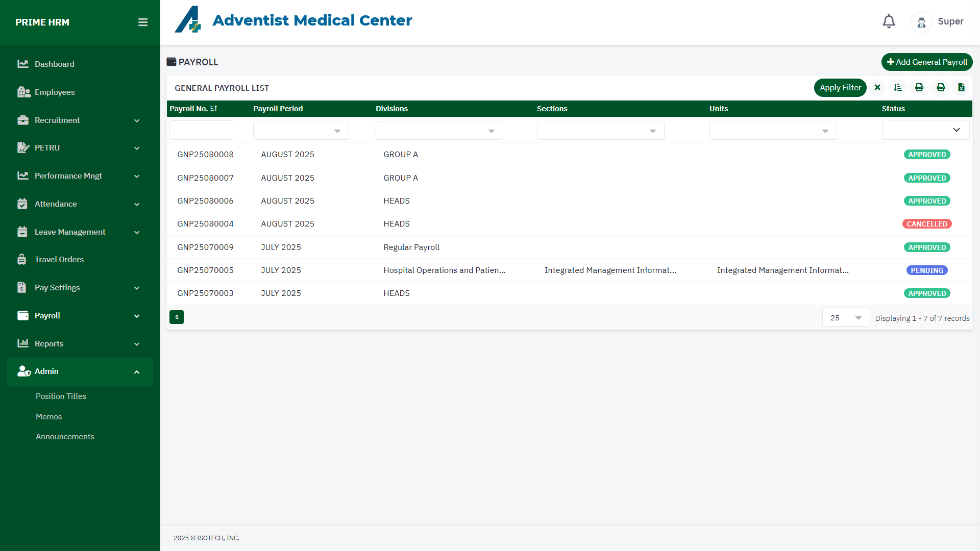Click printer icon beside Excel export icon

coord(941,88)
